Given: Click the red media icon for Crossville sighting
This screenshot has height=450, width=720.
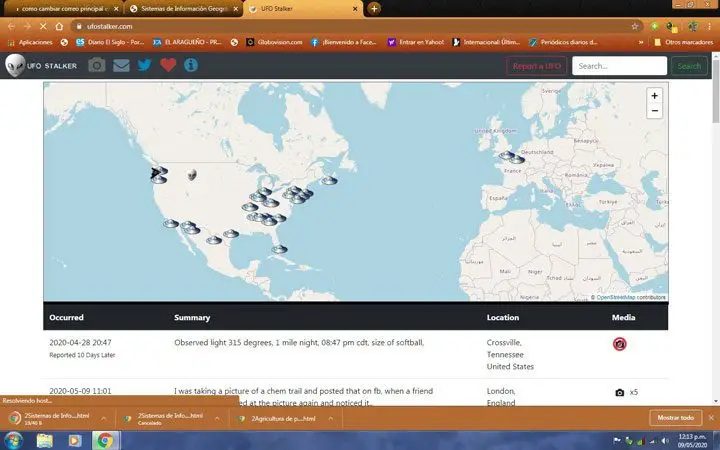Looking at the screenshot, I should [x=619, y=344].
